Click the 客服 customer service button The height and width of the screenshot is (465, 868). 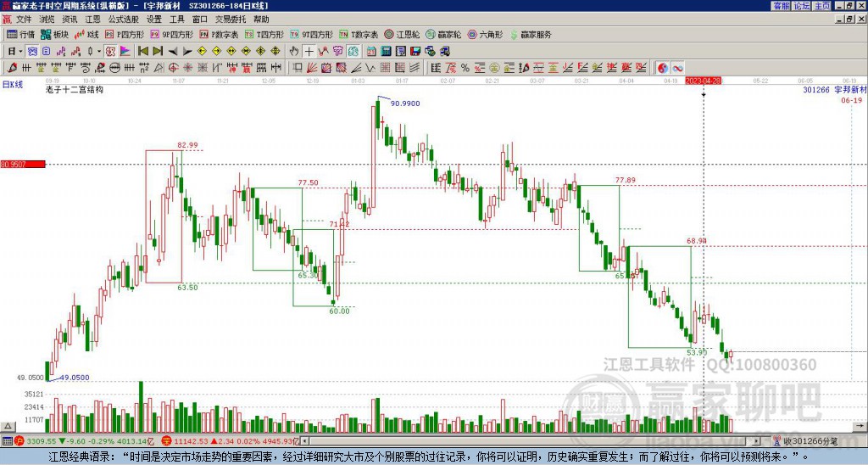[x=781, y=6]
